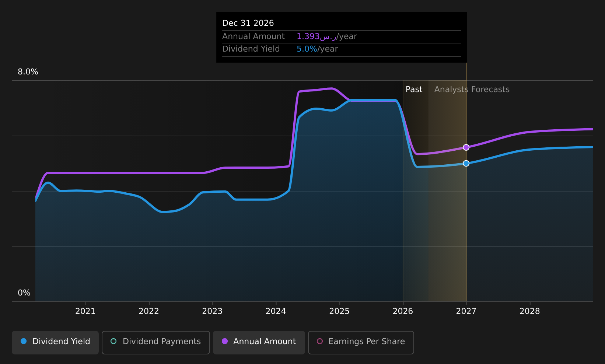Screen dimensions: 605x364
Task: Click the 2028 axis label
Action: (530, 311)
